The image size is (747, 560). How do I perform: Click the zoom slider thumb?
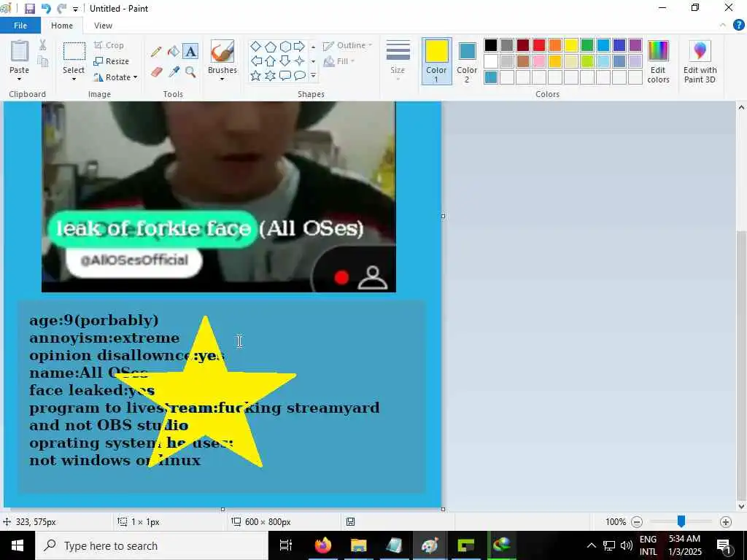tap(681, 521)
